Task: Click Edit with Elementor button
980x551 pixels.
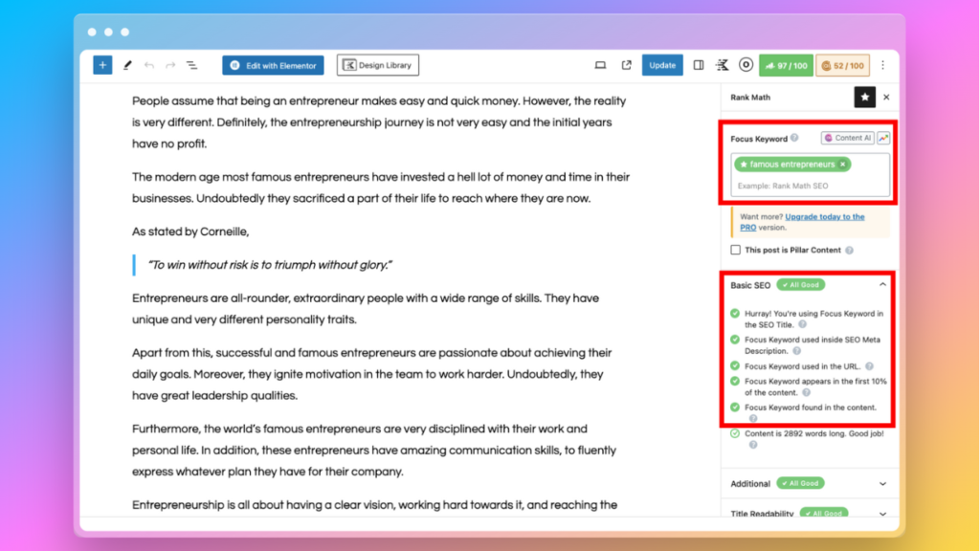Action: click(x=273, y=65)
